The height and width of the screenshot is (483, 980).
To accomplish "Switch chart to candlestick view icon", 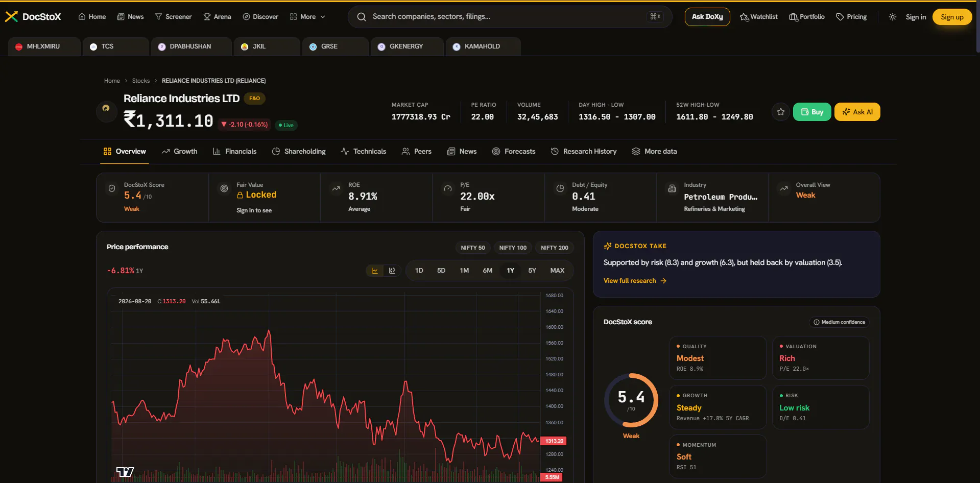I will pos(392,271).
